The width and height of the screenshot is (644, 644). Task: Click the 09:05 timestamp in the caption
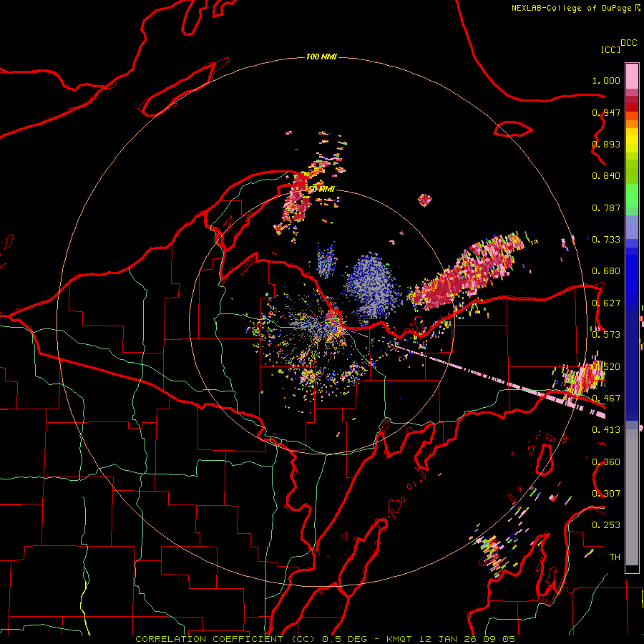click(x=499, y=639)
